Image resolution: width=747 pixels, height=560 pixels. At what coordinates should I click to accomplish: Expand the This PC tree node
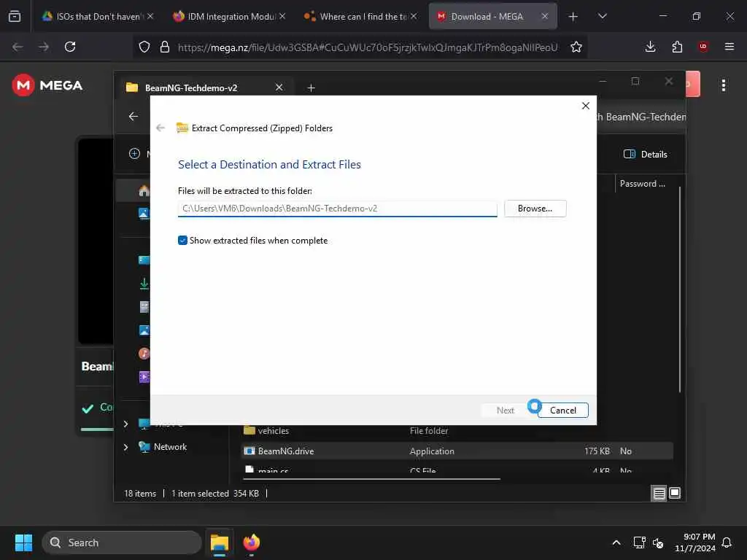[x=125, y=424]
